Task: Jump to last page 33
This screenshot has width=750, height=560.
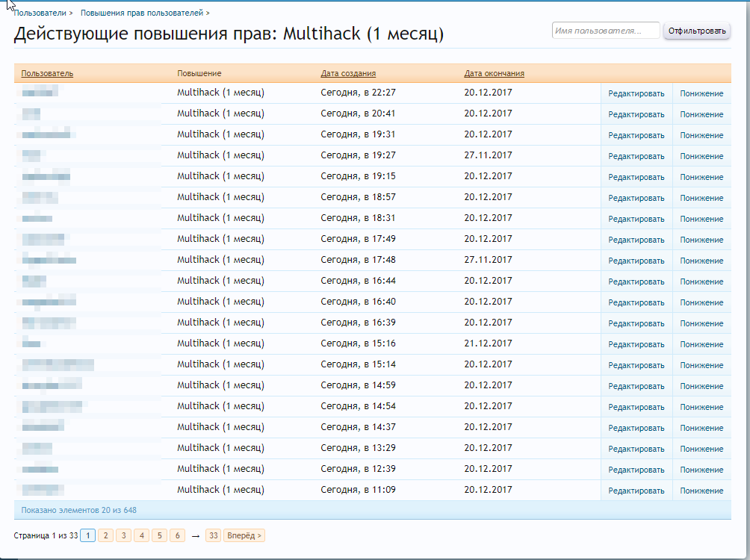Action: [214, 535]
